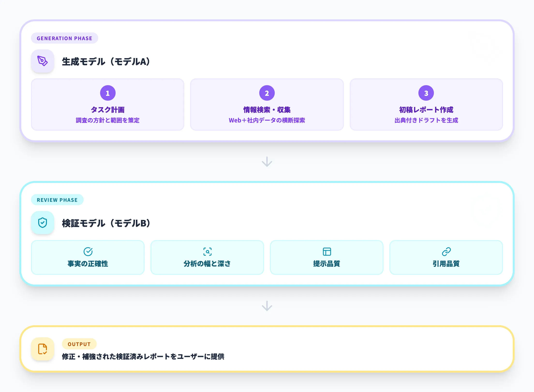The image size is (534, 392).
Task: Open the 初稿レポート作成 card
Action: click(x=426, y=105)
